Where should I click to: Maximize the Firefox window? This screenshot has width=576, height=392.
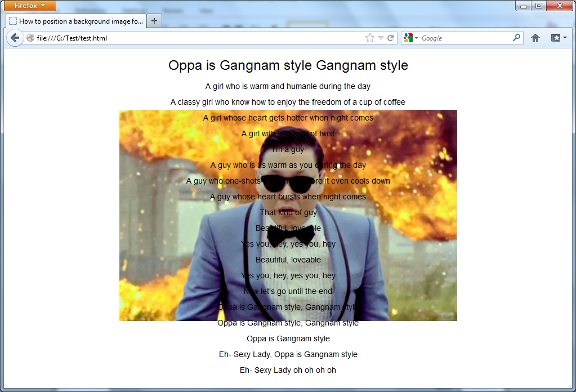[539, 6]
